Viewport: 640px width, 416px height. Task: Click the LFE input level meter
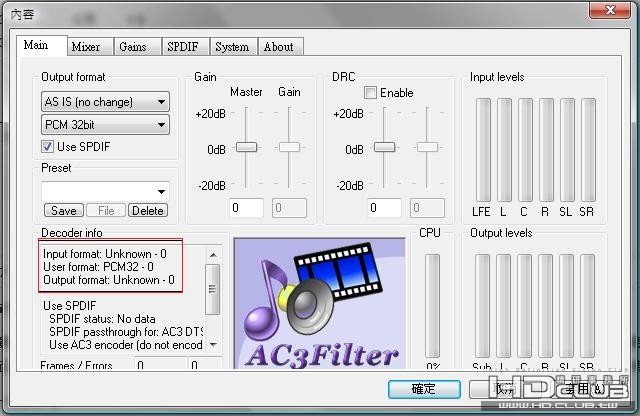[483, 150]
